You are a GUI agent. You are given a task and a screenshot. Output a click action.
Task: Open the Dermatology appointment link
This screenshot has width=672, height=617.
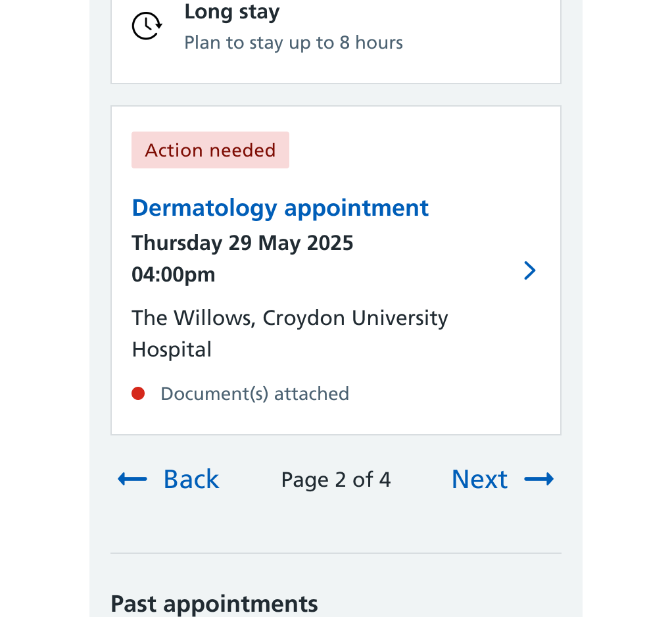point(280,208)
